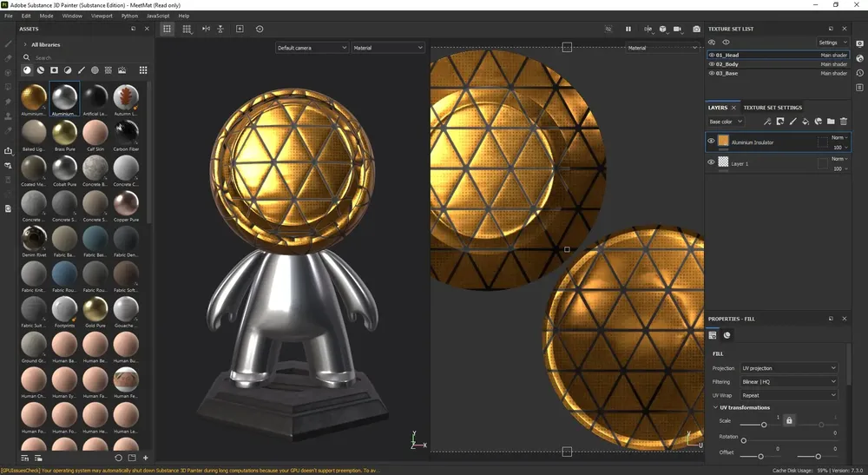
Task: Toggle visibility of Layer 1
Action: [x=712, y=162]
